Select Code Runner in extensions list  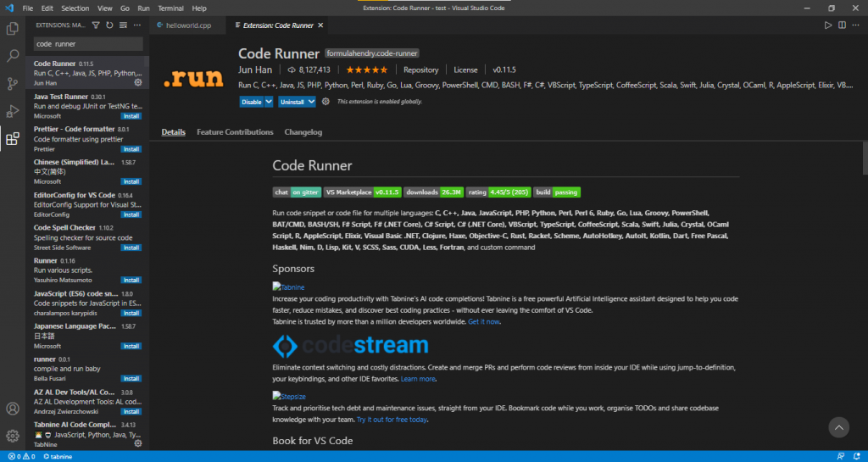coord(87,73)
